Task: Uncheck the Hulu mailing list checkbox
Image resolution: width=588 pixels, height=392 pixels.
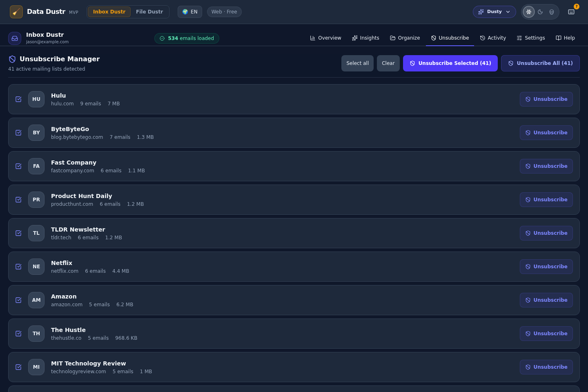Action: click(x=18, y=99)
